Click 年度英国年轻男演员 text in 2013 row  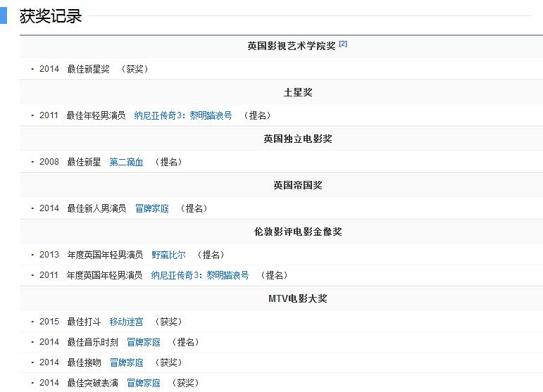tap(105, 255)
